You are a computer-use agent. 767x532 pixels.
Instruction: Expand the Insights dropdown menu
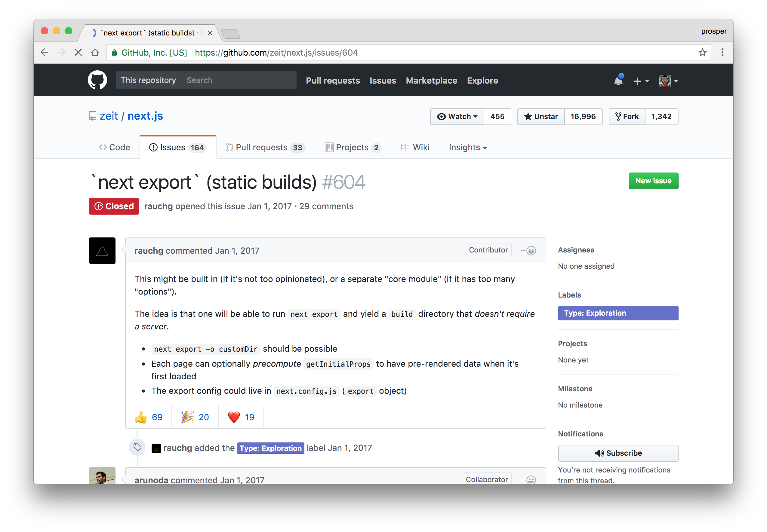(x=467, y=147)
